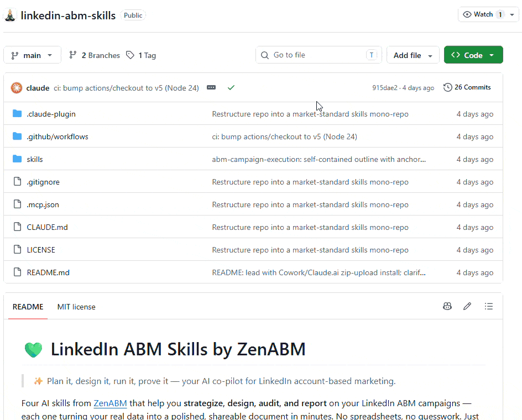The image size is (522, 420).
Task: Expand the Watch options dropdown arrow
Action: tap(512, 14)
